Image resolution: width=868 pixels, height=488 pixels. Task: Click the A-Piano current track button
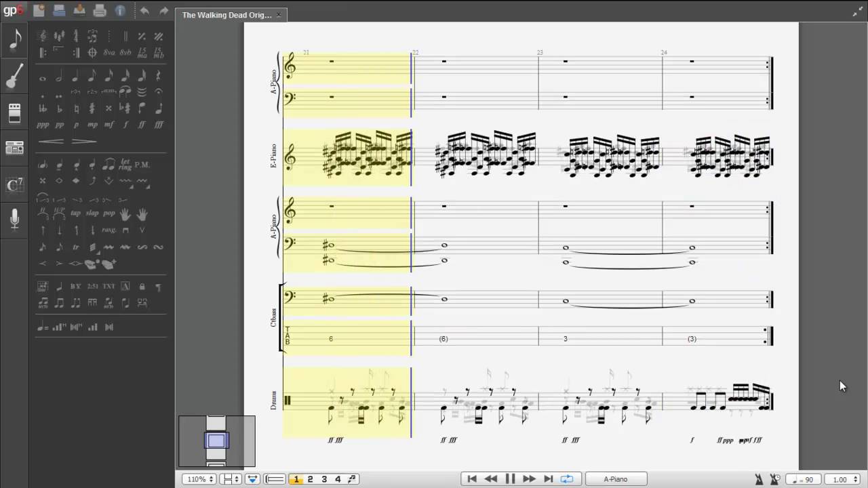616,479
